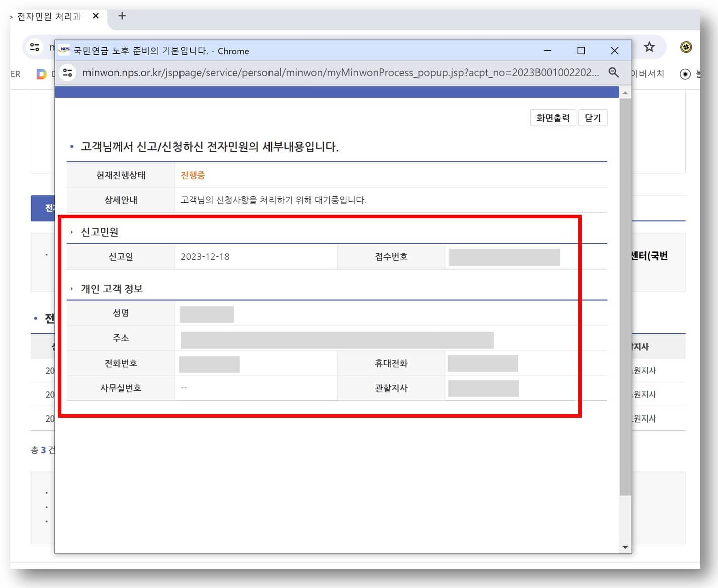Click the 전화번호 label cell
This screenshot has height=588, width=718.
click(x=121, y=363)
